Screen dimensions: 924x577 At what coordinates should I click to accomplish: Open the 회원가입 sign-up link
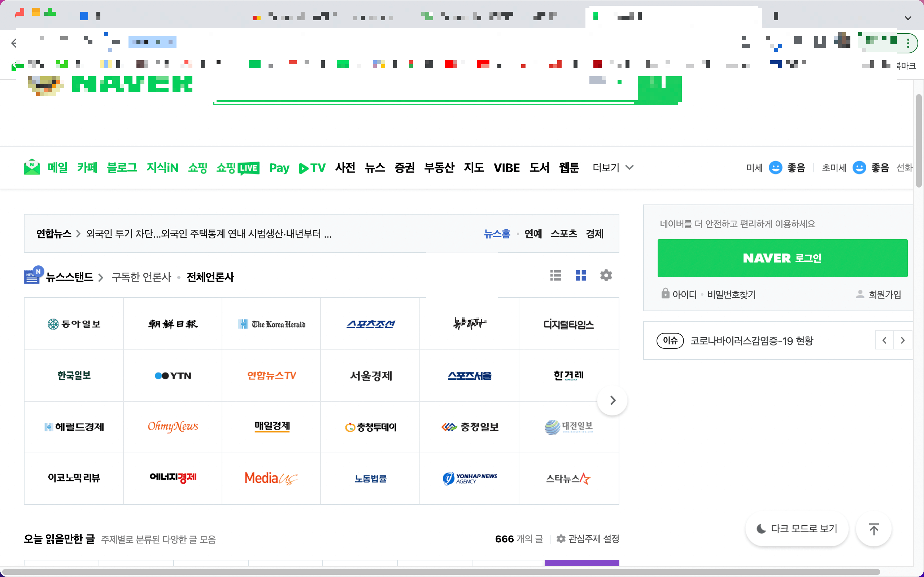pyautogui.click(x=884, y=294)
